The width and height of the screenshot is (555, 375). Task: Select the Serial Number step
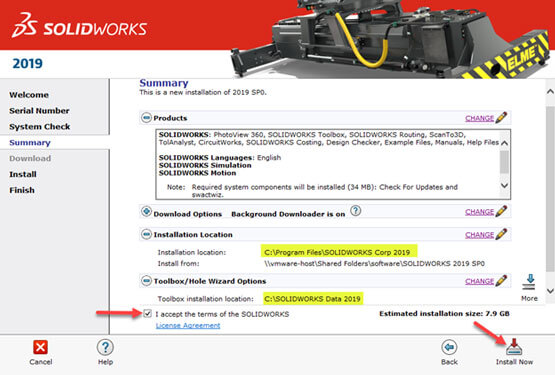click(x=39, y=111)
